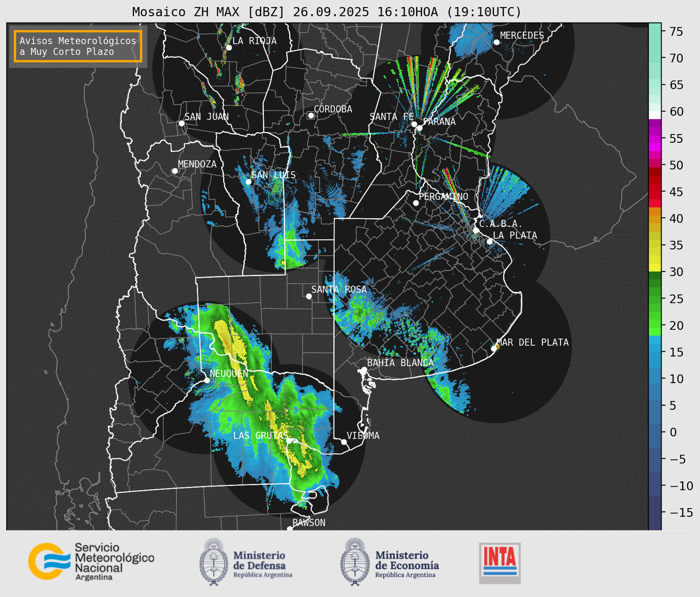Click the RAWSON city marker dot
Viewport: 700px width, 597px height.
290,528
